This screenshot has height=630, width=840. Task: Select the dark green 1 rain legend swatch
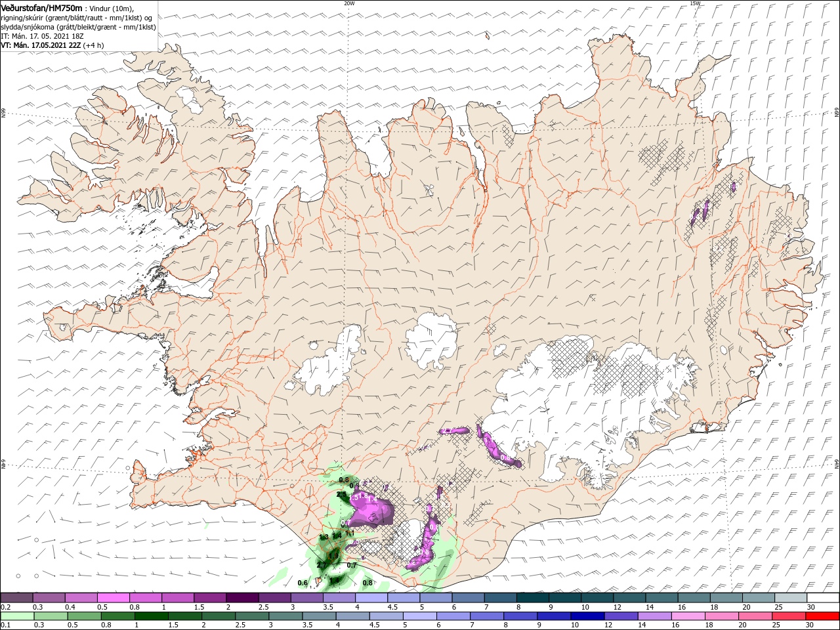click(x=152, y=616)
